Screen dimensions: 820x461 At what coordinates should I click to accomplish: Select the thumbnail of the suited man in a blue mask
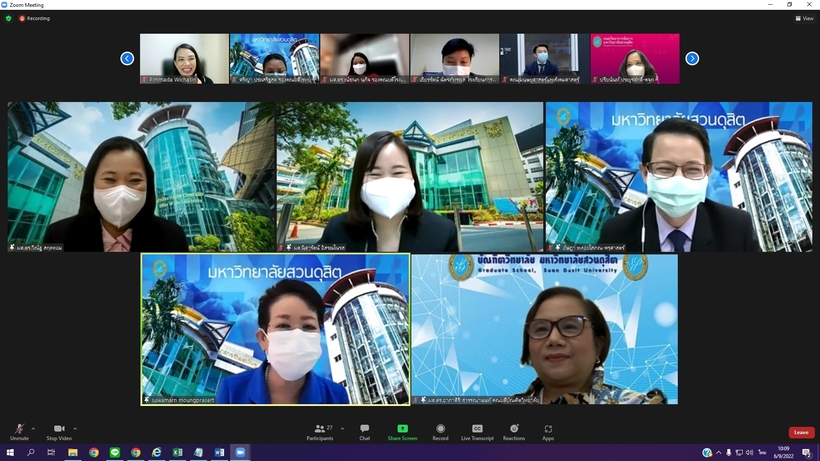[x=544, y=59]
